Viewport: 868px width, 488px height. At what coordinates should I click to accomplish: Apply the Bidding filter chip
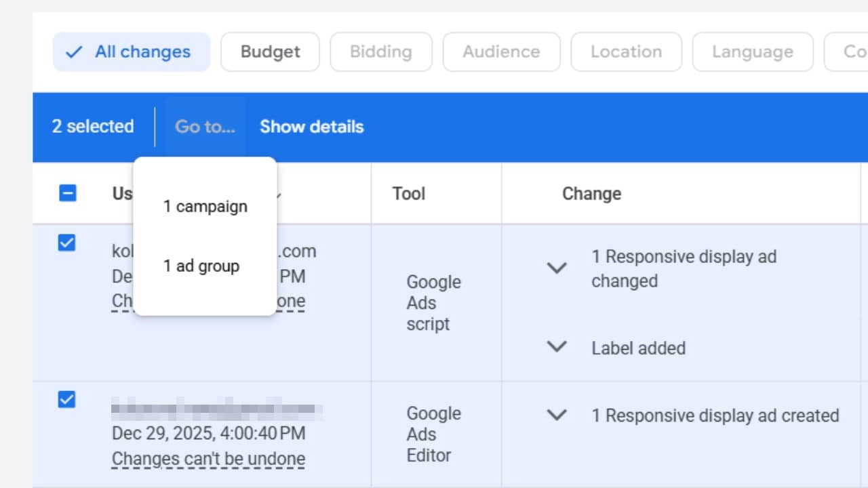click(x=380, y=51)
